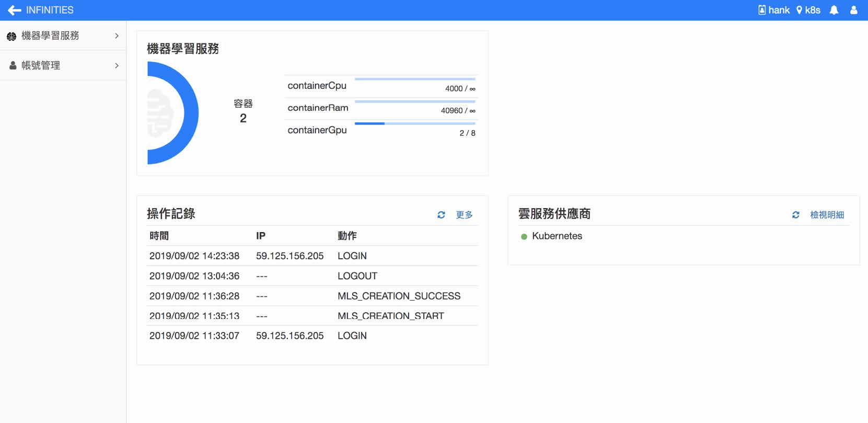868x423 pixels.
Task: Open 檢視明細 for cloud providers
Action: click(x=827, y=215)
